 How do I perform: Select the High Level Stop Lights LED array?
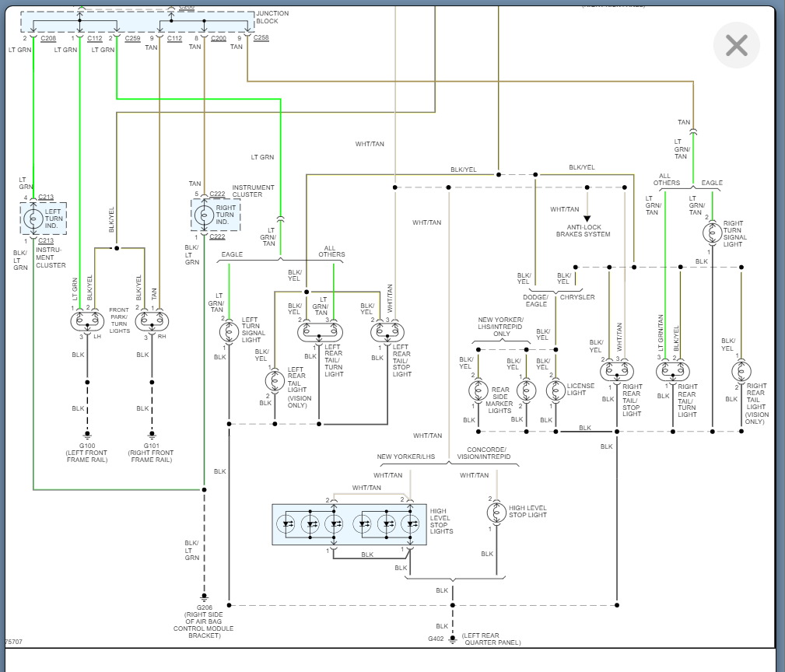tap(349, 524)
